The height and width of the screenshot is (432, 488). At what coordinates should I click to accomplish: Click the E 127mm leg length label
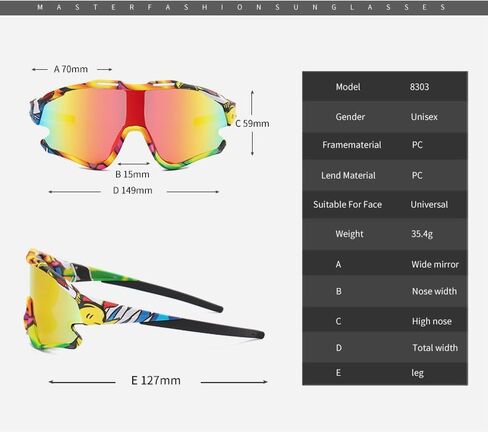point(156,380)
